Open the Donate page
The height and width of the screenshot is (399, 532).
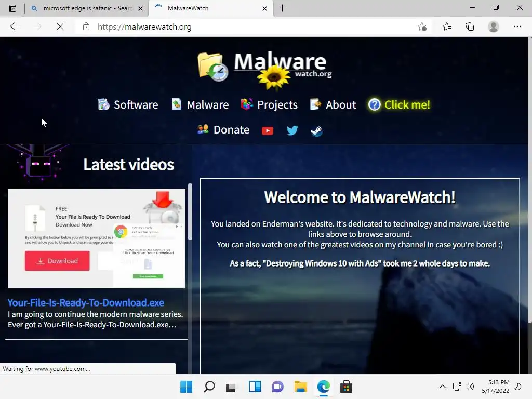231,129
